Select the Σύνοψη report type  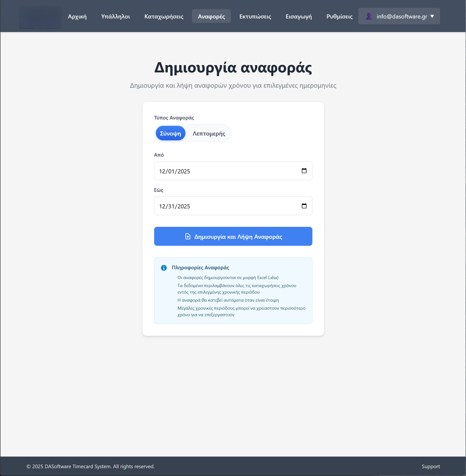point(170,133)
